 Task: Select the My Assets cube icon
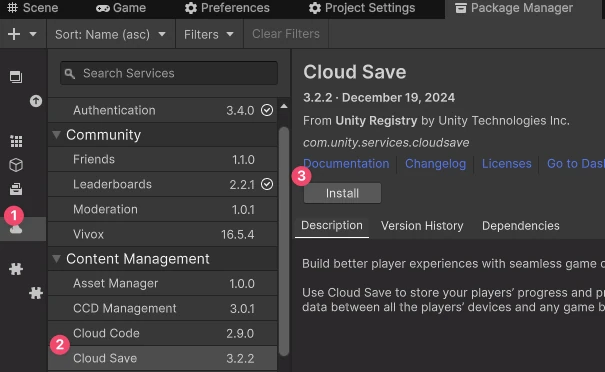(x=16, y=165)
